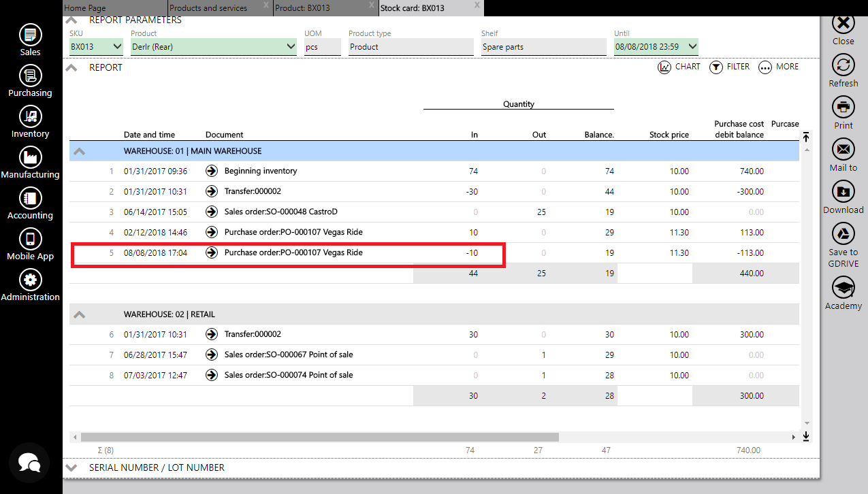This screenshot has width=868, height=494.
Task: Click the 06/14/2017 15:05 date cell
Action: [155, 212]
